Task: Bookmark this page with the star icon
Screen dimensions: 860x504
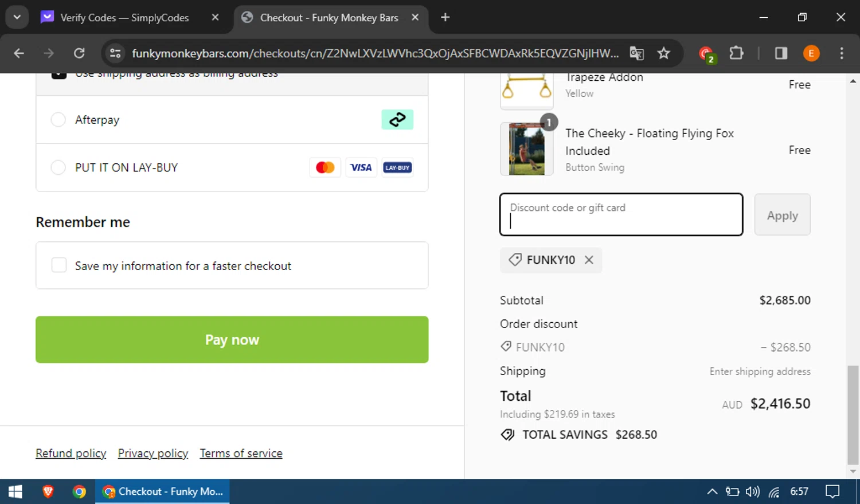Action: pos(664,53)
